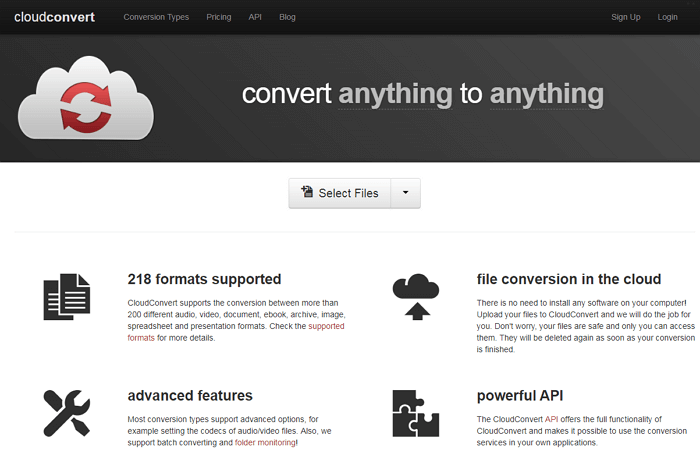Click the cloud upload arrow icon
Screen dimensions: 700x464
[416, 296]
